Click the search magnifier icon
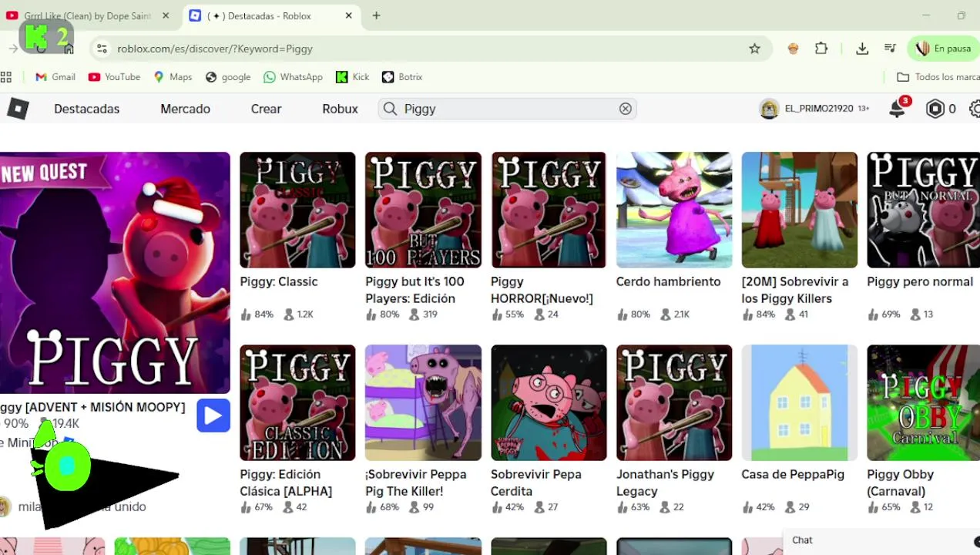 pyautogui.click(x=390, y=109)
